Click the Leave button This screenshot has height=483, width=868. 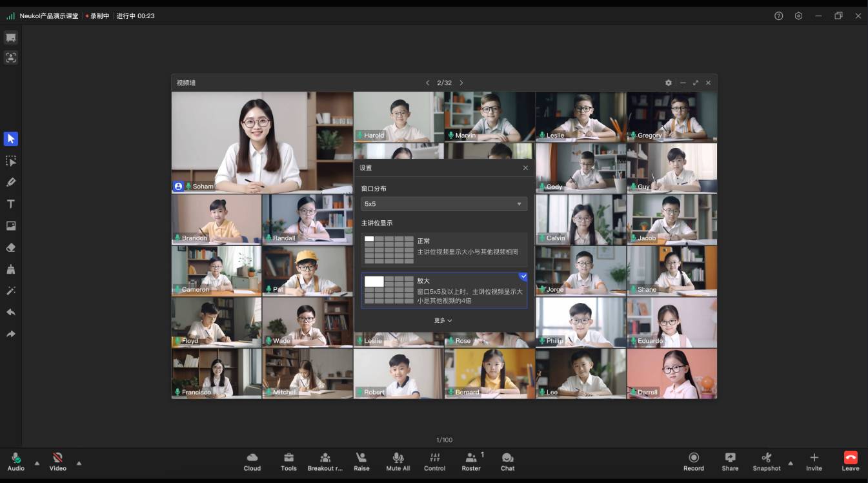pyautogui.click(x=851, y=461)
